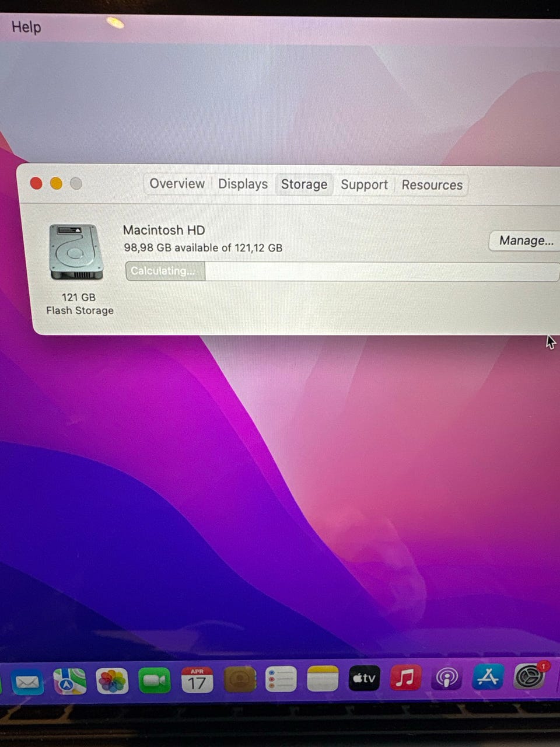This screenshot has height=747, width=560.
Task: Launch the Apple TV app
Action: coord(364,678)
